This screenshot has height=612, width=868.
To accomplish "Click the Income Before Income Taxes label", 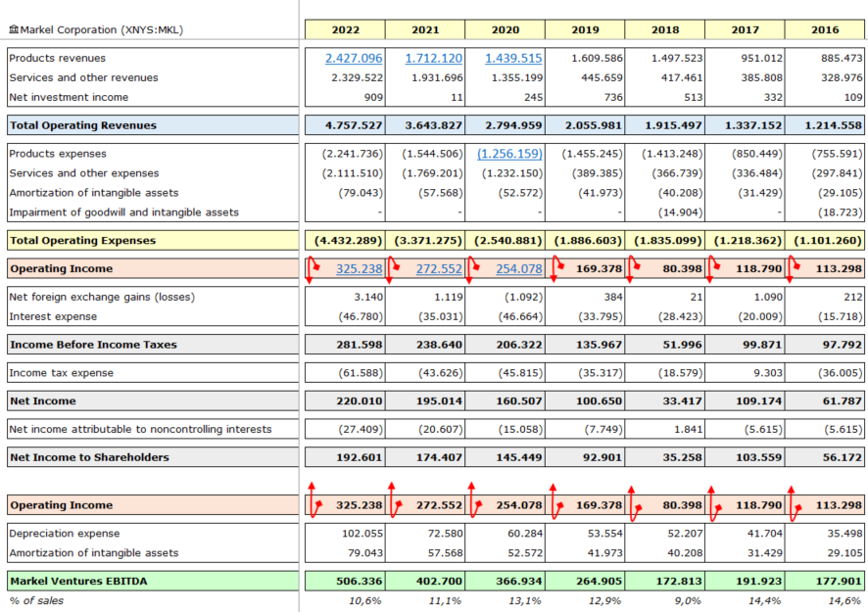I will tap(93, 345).
